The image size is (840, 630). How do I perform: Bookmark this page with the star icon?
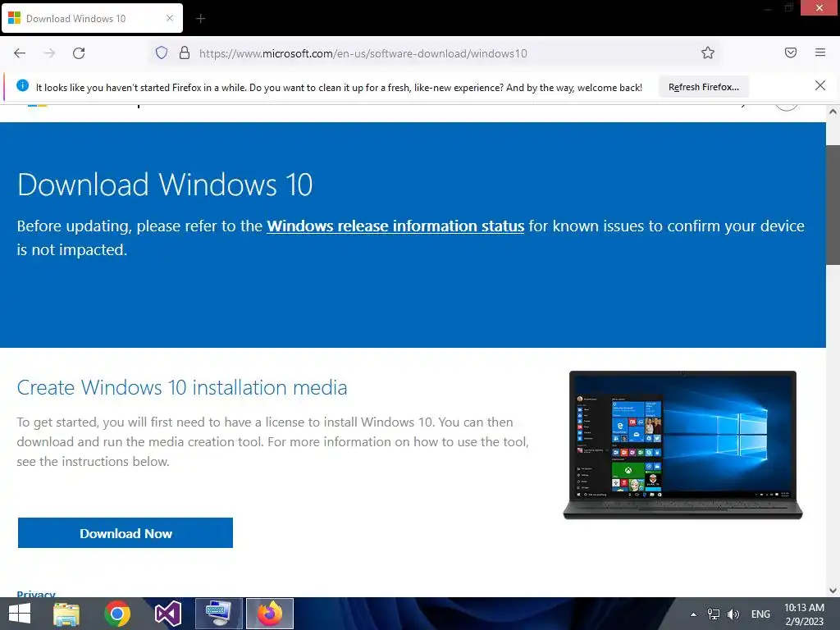(708, 52)
